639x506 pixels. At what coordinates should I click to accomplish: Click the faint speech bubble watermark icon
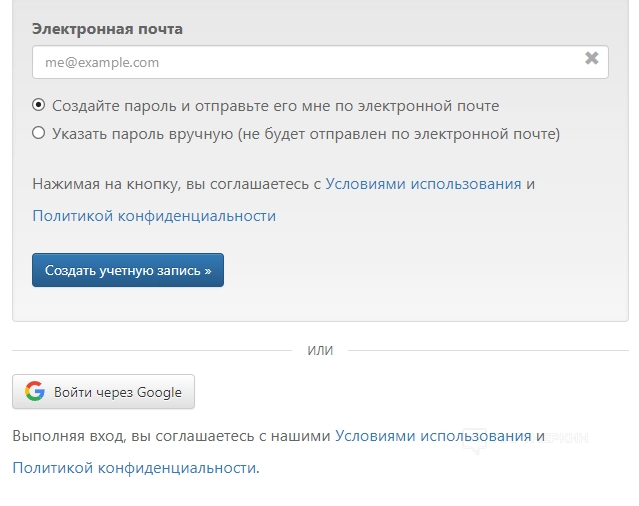coord(474,440)
